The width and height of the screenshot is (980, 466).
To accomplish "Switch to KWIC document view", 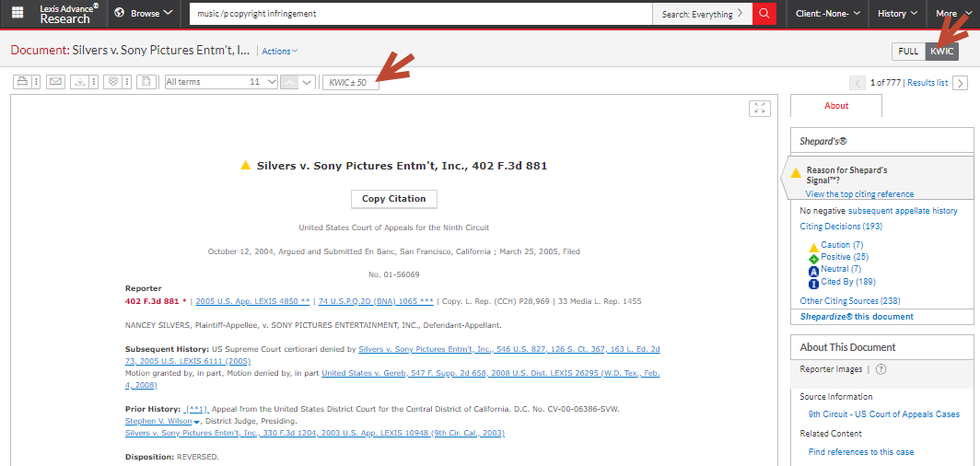I will [942, 52].
